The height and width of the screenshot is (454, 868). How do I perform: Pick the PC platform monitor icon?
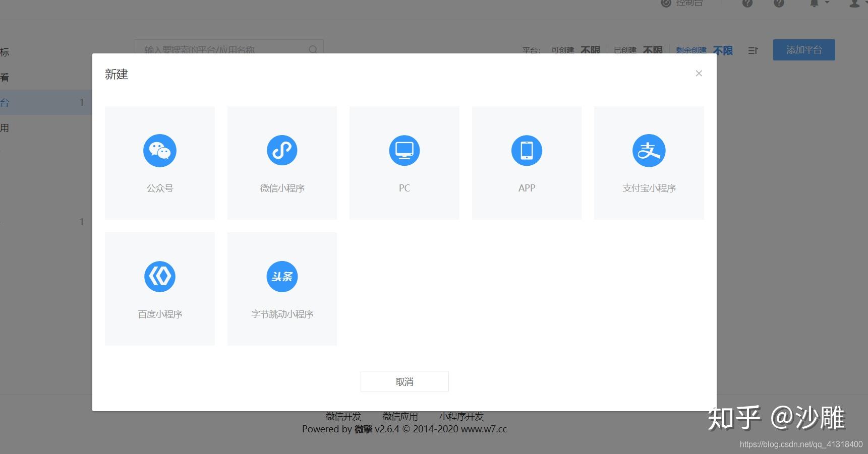404,151
